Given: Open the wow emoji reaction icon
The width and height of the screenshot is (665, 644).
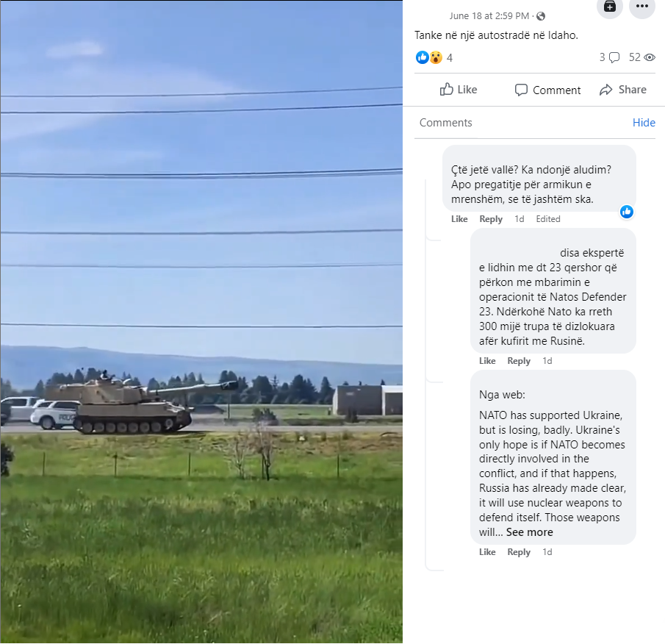Looking at the screenshot, I should pos(436,57).
